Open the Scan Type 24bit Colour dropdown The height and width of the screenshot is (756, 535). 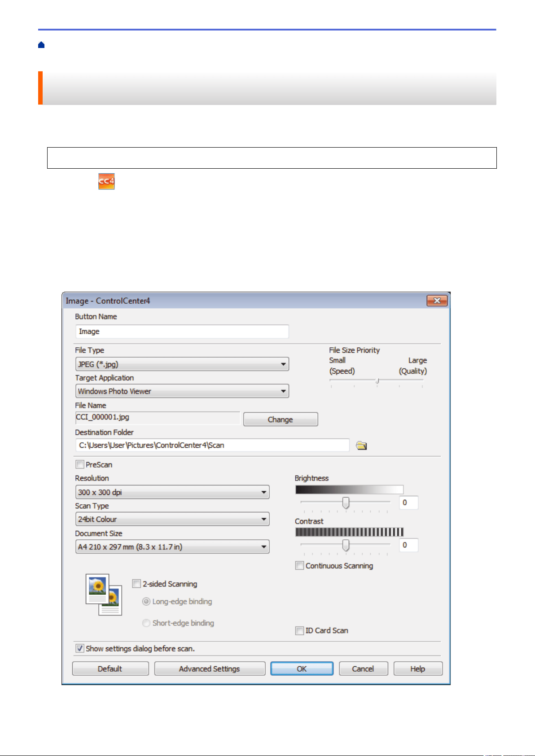coord(172,519)
